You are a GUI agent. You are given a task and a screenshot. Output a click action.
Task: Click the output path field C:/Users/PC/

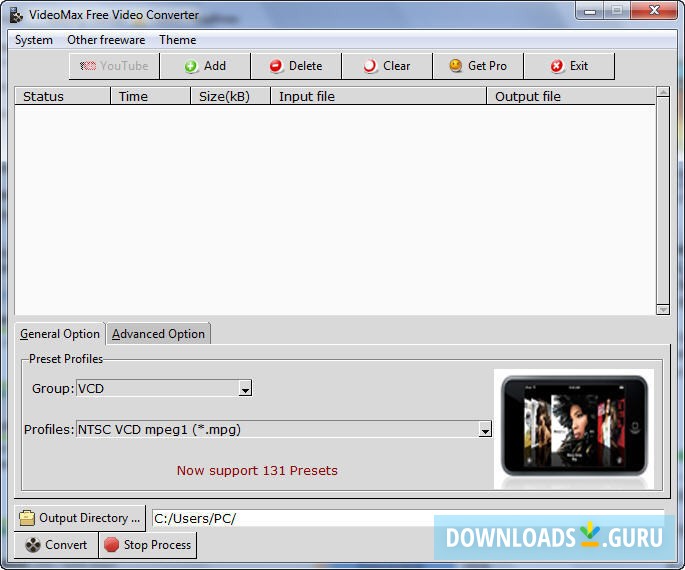click(408, 518)
